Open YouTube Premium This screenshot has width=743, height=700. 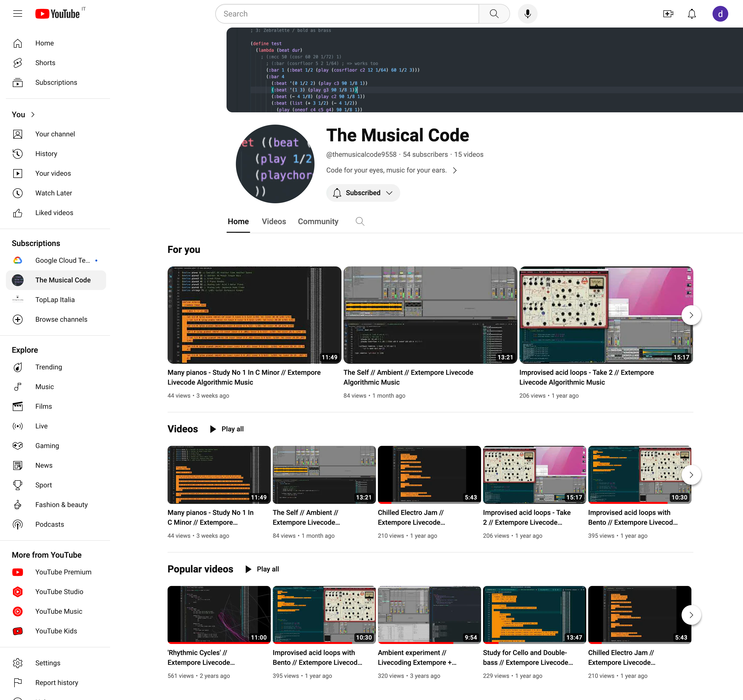pos(56,572)
